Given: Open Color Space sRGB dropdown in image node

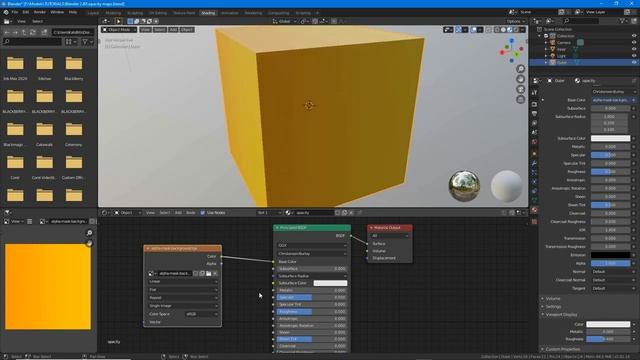Looking at the screenshot, I should point(202,314).
